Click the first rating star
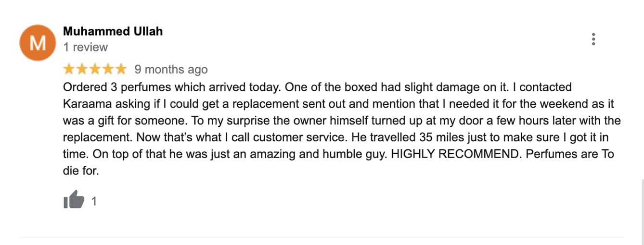The image size is (644, 245). coord(69,69)
